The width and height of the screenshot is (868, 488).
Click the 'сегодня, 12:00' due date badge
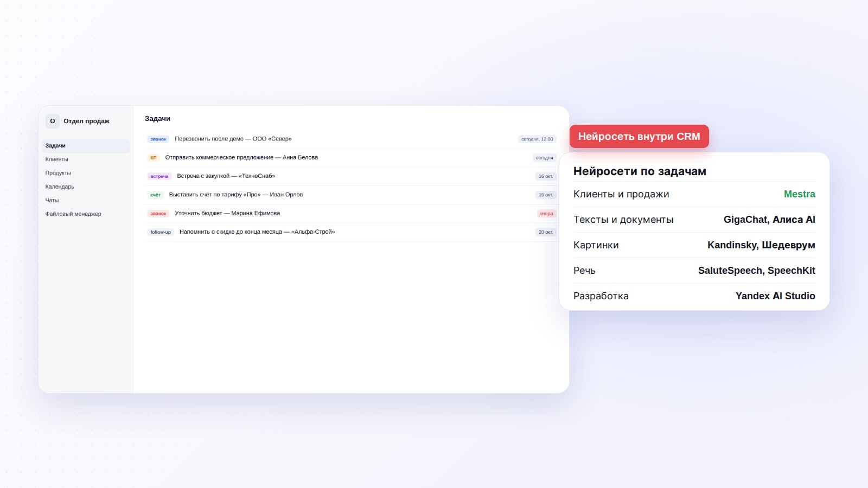[x=537, y=139]
